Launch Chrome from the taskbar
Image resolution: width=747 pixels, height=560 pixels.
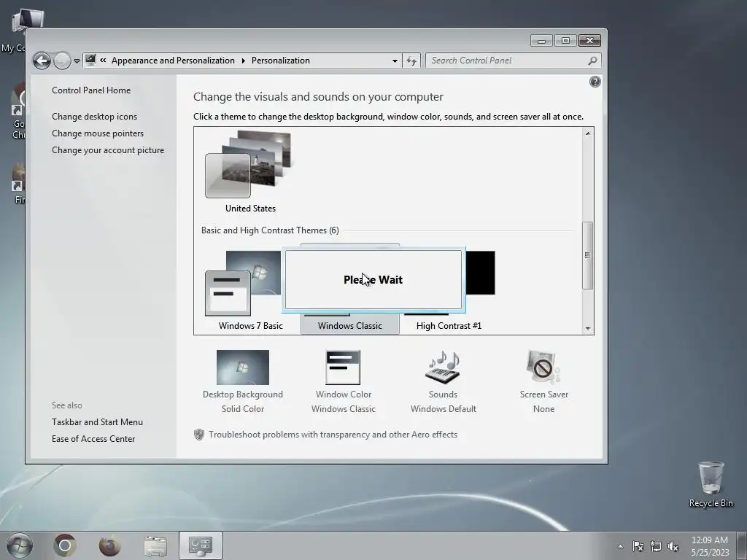pyautogui.click(x=65, y=545)
